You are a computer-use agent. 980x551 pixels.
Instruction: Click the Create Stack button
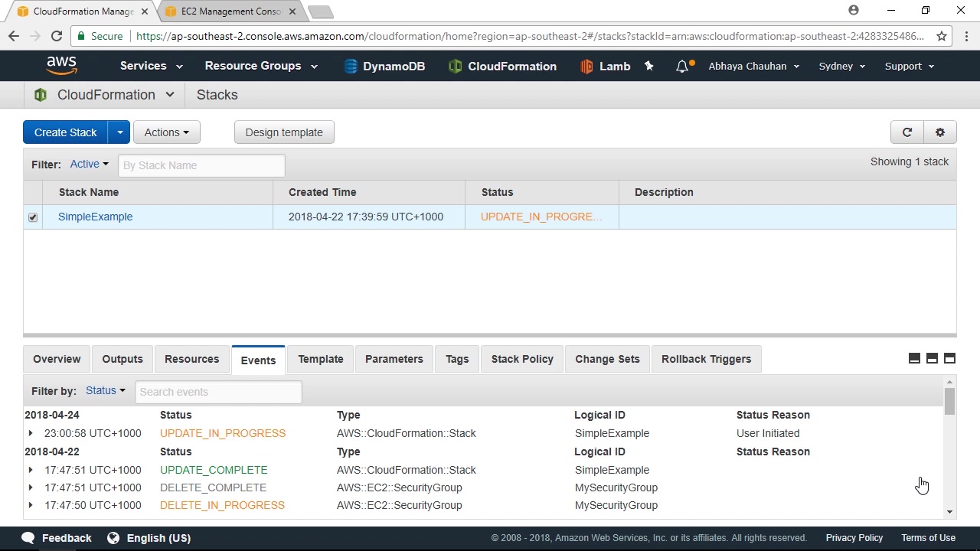point(66,132)
